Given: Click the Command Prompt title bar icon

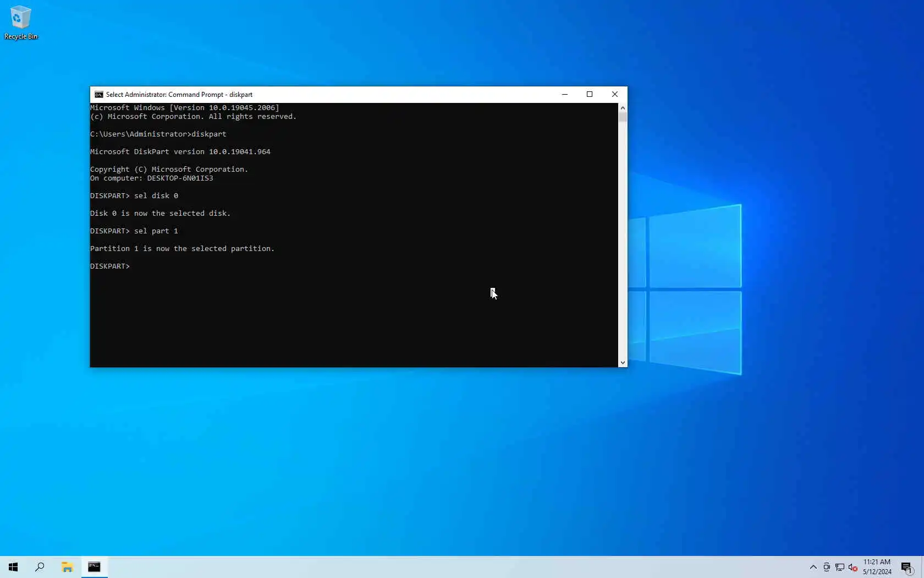Looking at the screenshot, I should tap(99, 95).
